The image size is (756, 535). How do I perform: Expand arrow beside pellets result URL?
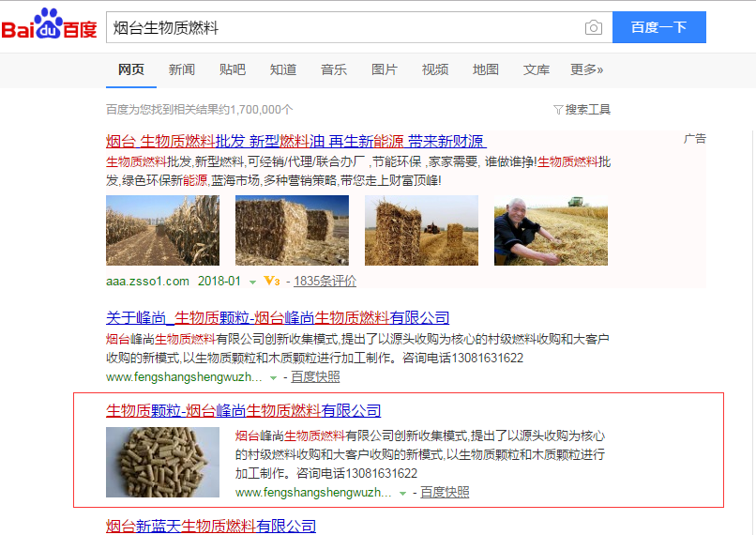click(402, 494)
